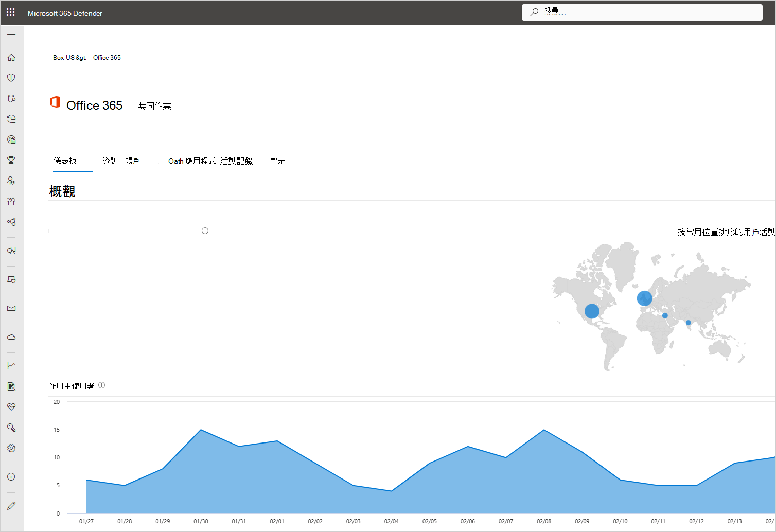Go to Home in the sidebar
The image size is (776, 532).
pos(11,58)
